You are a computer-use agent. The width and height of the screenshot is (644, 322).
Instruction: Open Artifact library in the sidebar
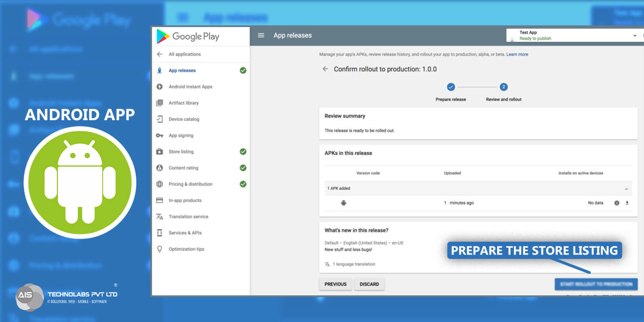tap(184, 103)
